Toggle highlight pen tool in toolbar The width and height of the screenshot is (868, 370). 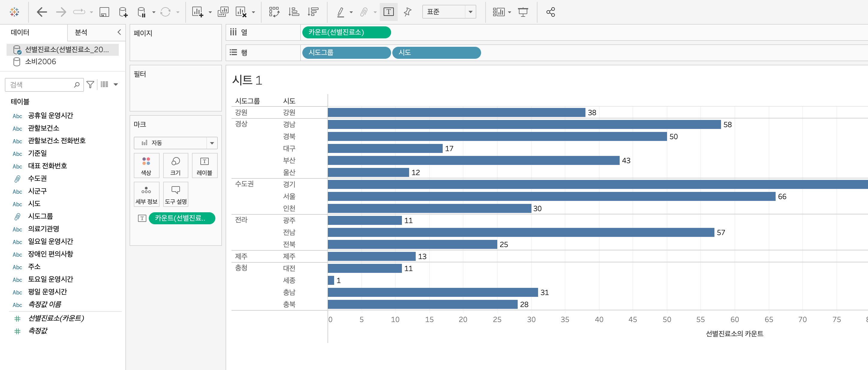(341, 12)
